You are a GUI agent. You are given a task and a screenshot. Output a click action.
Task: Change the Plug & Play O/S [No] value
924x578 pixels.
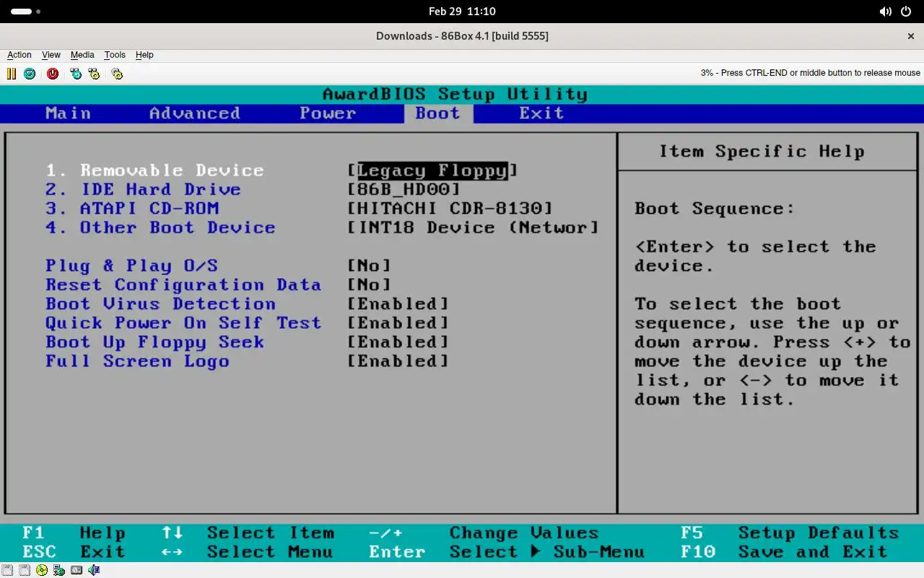click(369, 266)
